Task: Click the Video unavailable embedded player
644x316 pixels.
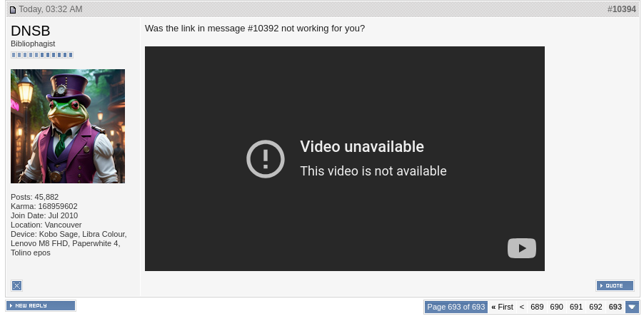Action: (x=345, y=158)
